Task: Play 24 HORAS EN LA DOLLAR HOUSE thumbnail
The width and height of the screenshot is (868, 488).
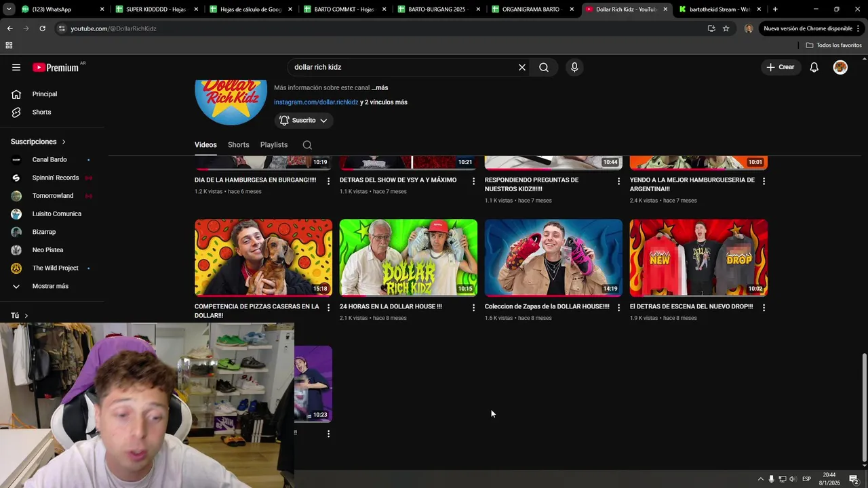Action: [x=408, y=258]
